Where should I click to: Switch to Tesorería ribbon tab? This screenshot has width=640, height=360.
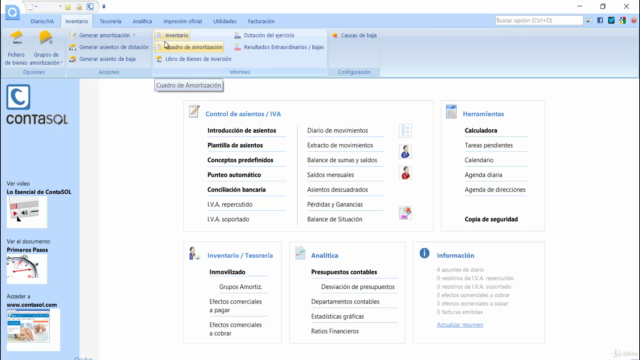click(110, 21)
